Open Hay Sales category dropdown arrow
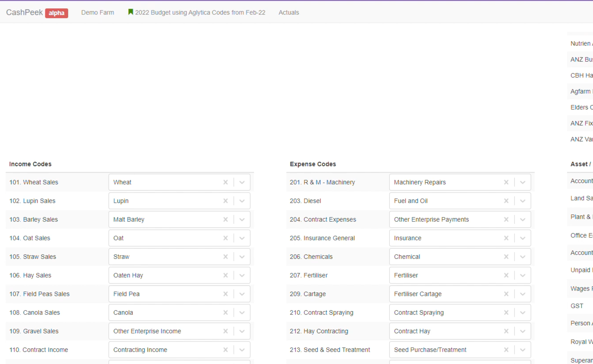This screenshot has height=364, width=593. point(242,275)
